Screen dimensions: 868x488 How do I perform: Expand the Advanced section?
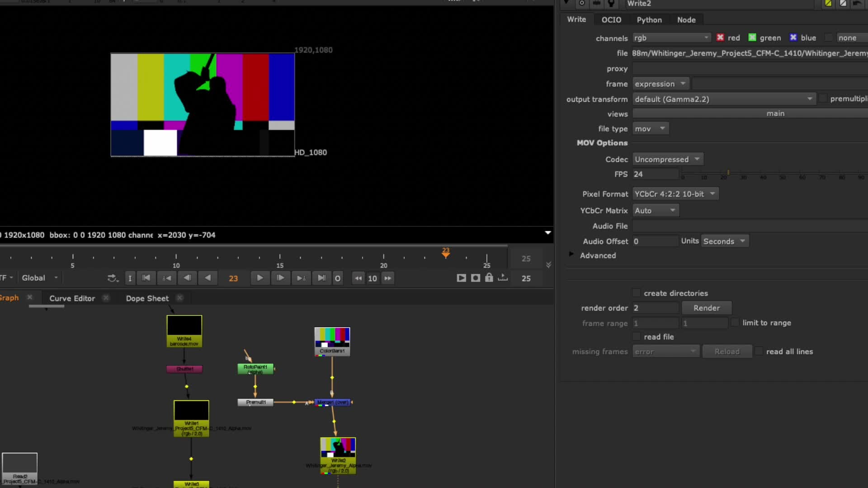click(x=571, y=255)
